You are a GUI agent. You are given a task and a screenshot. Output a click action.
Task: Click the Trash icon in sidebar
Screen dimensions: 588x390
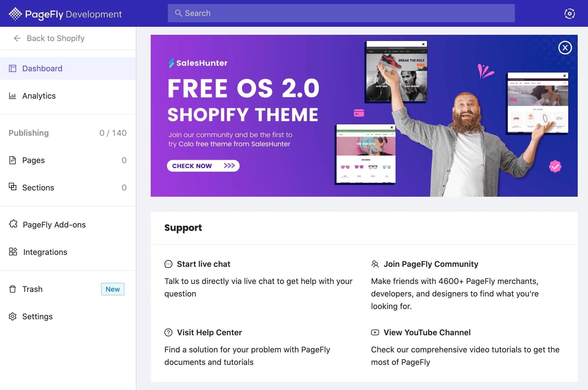click(13, 289)
